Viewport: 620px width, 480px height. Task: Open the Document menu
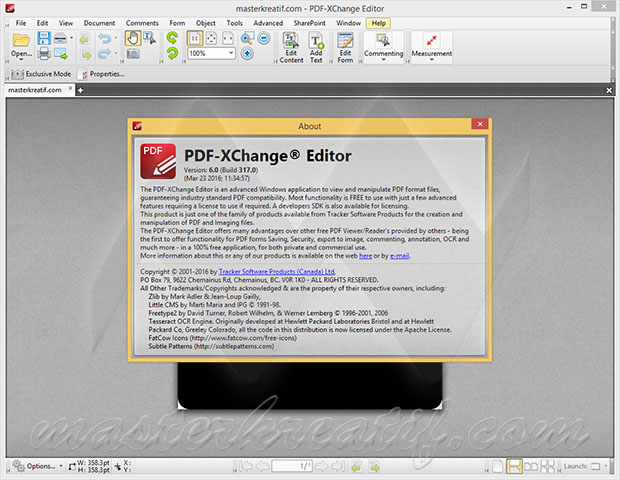click(x=99, y=23)
